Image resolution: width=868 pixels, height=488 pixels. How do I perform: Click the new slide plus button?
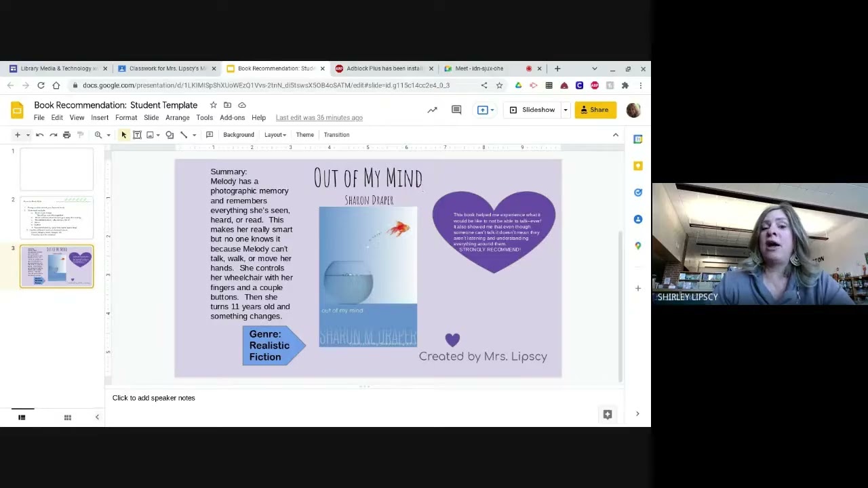coord(18,135)
